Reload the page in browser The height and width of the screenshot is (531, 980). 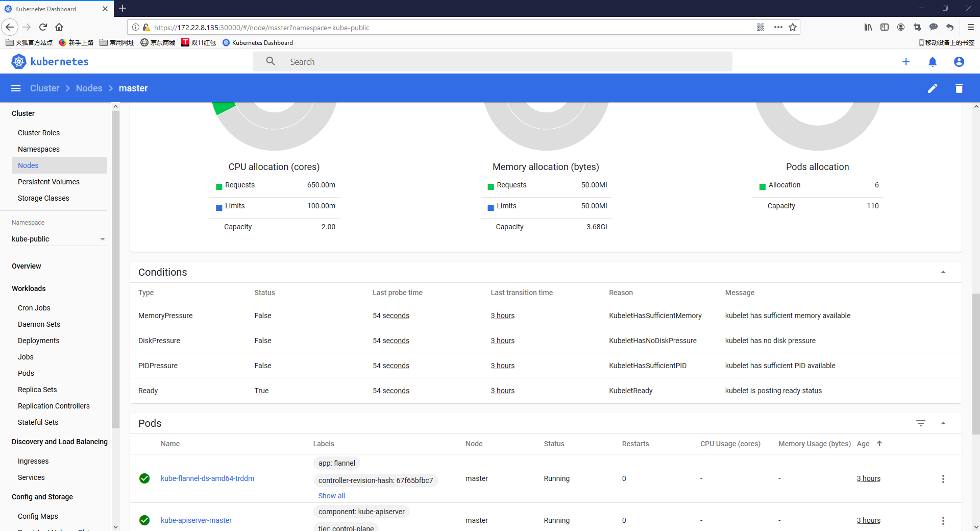[43, 27]
